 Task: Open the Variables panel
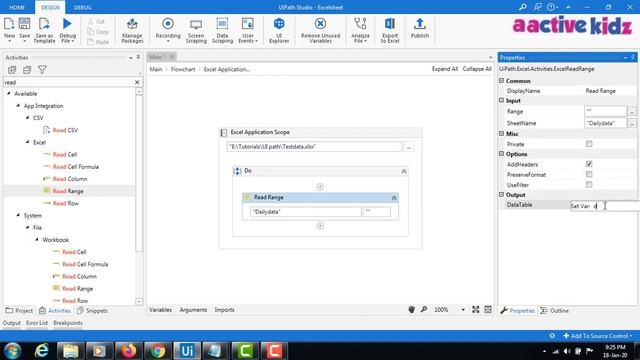tap(160, 310)
